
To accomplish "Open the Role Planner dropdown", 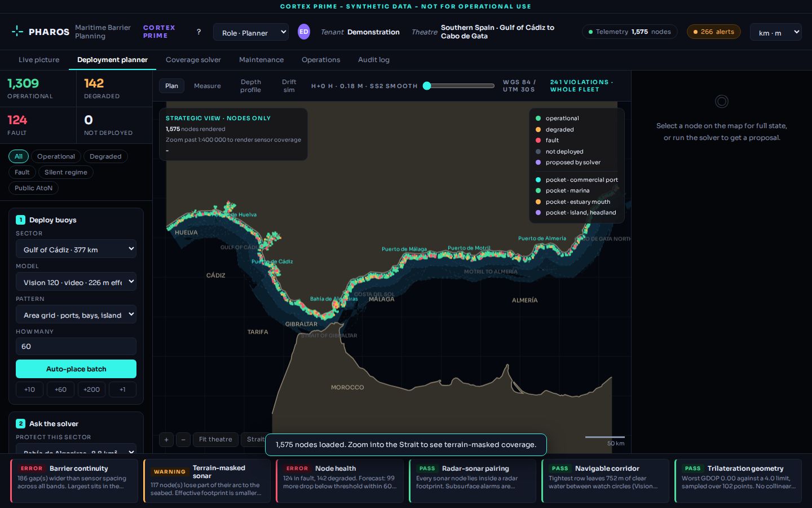I will (x=251, y=32).
